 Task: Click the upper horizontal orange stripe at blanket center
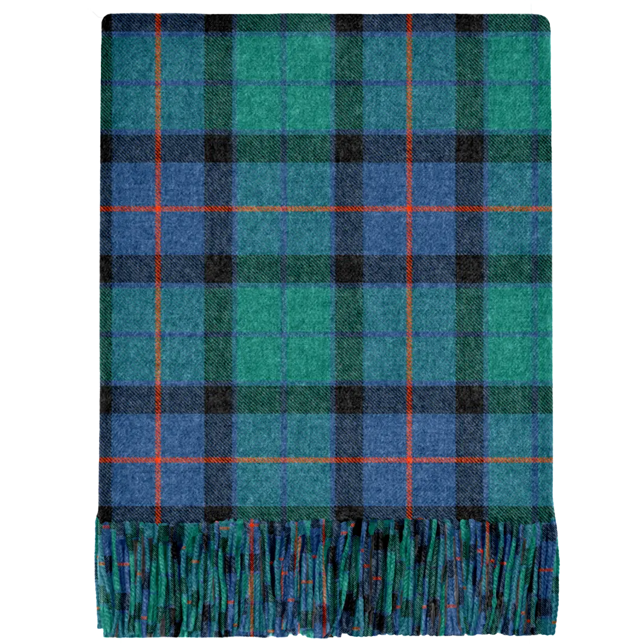284,208
